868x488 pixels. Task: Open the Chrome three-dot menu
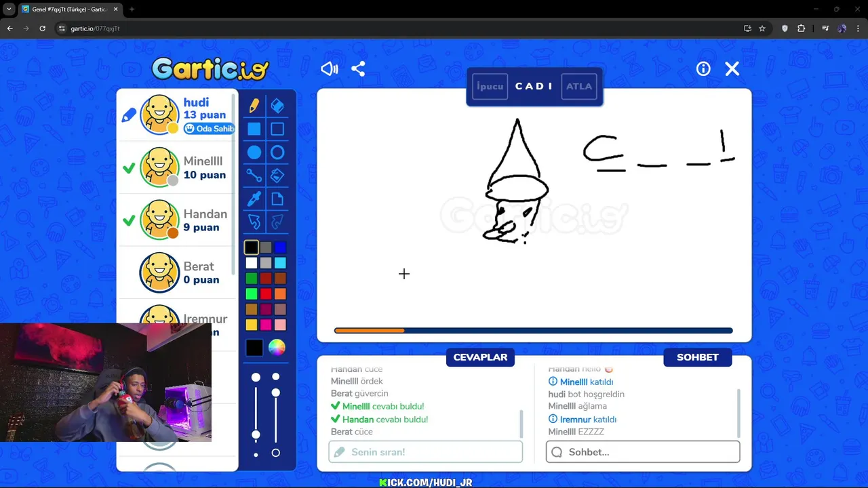pyautogui.click(x=859, y=28)
